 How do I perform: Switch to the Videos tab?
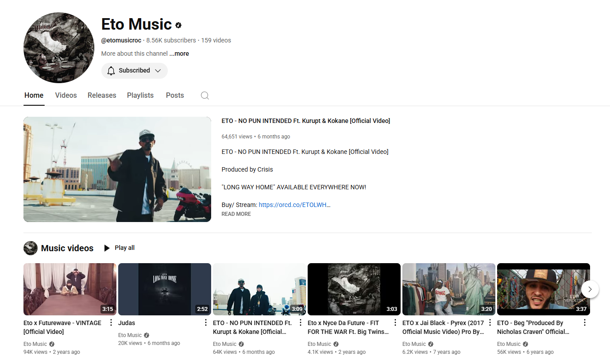pyautogui.click(x=66, y=96)
